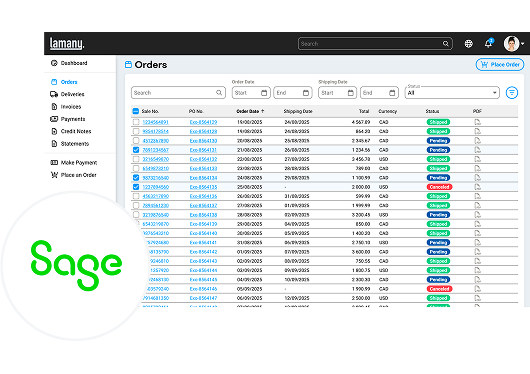Image resolution: width=530 pixels, height=374 pixels.
Task: Open PDF icon for order Exo-8564142
Action: click(477, 252)
